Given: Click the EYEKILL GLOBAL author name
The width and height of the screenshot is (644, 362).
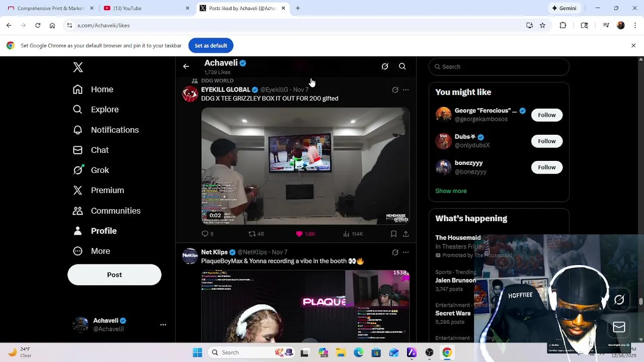Looking at the screenshot, I should click(x=225, y=90).
